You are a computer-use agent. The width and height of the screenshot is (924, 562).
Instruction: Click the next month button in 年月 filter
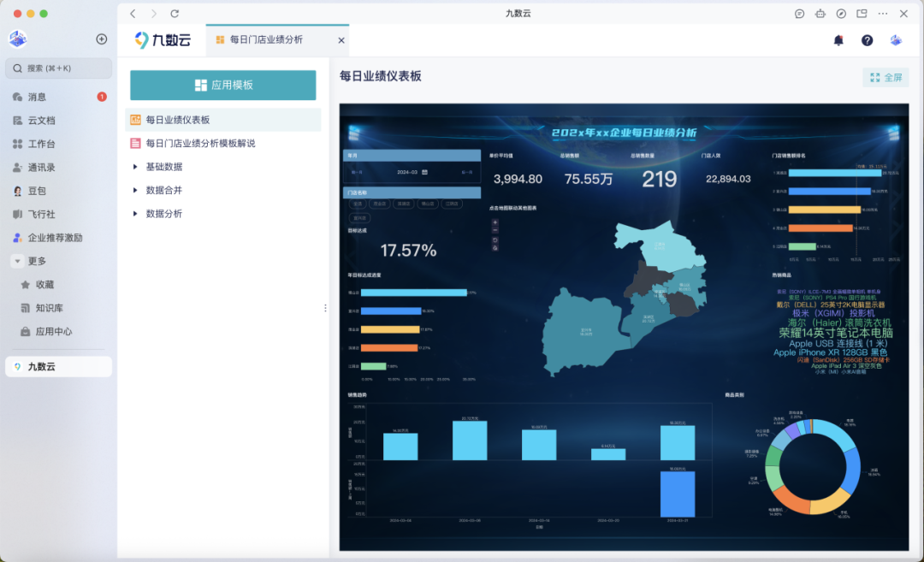coord(467,172)
